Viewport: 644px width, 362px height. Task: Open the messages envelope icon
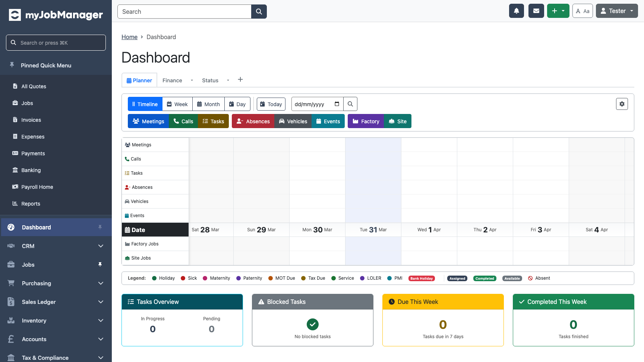[536, 11]
